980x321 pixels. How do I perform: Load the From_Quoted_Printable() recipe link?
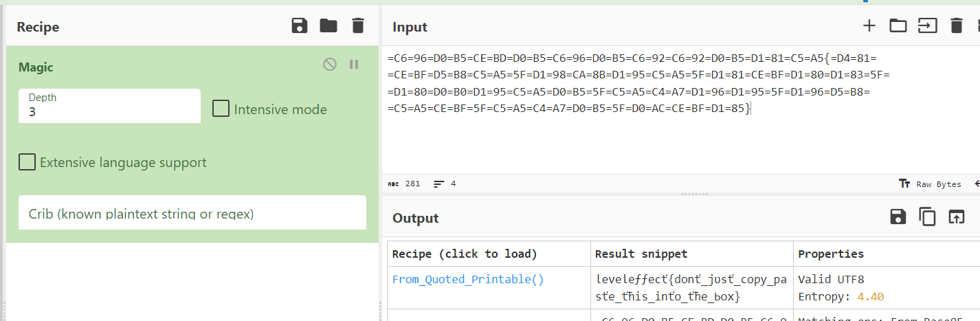(x=467, y=279)
